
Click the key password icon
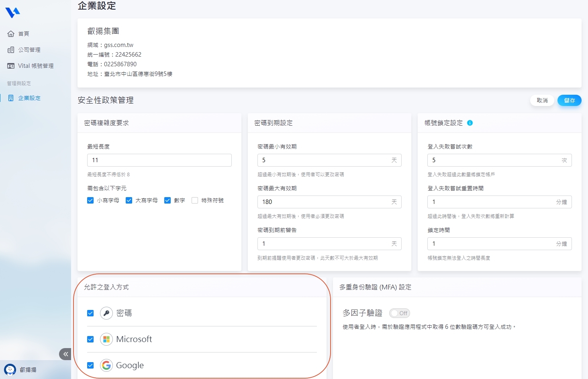click(106, 313)
